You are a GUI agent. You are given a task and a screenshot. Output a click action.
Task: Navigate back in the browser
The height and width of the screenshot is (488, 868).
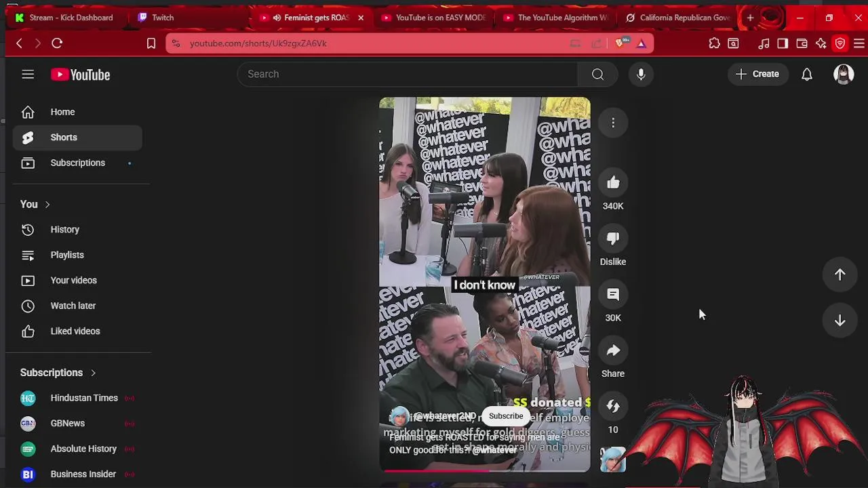point(19,43)
